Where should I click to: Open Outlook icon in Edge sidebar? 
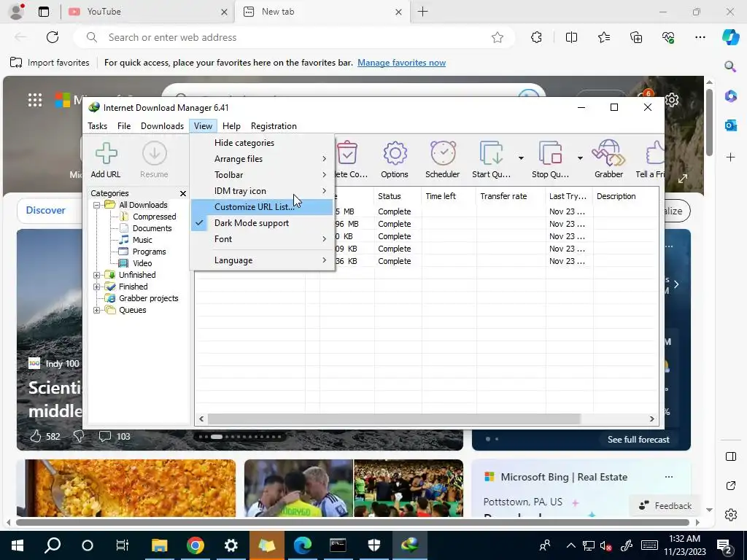point(730,125)
